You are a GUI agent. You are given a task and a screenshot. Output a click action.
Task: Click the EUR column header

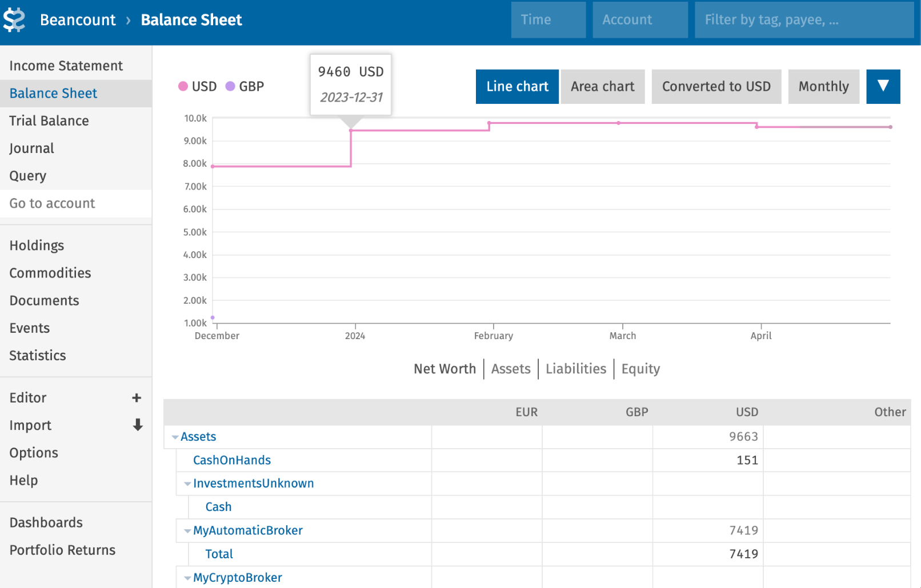click(526, 412)
